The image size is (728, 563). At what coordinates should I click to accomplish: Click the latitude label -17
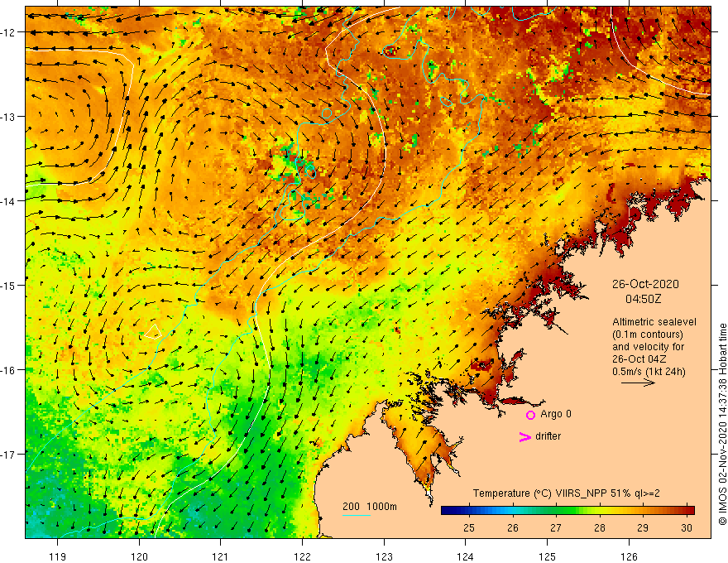pyautogui.click(x=8, y=454)
